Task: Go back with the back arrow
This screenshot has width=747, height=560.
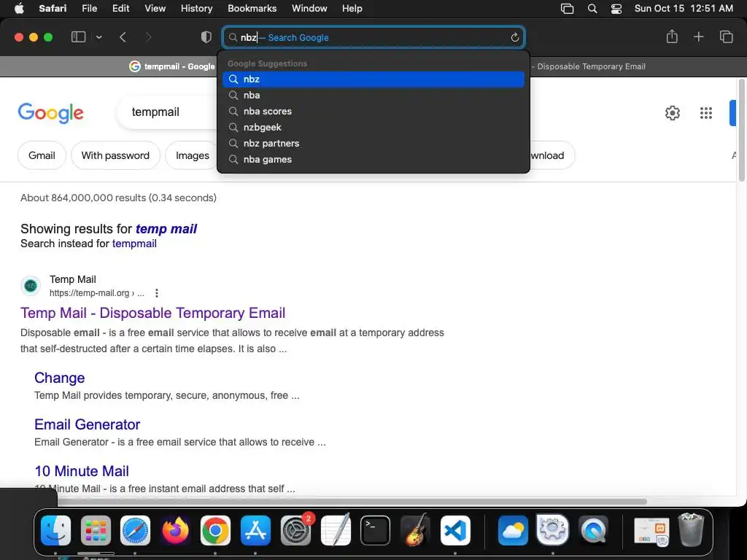Action: [x=123, y=37]
